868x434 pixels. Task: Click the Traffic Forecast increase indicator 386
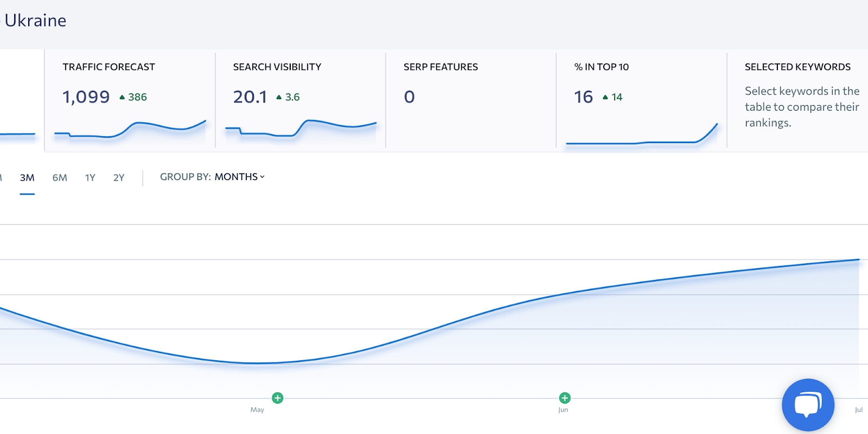click(133, 97)
